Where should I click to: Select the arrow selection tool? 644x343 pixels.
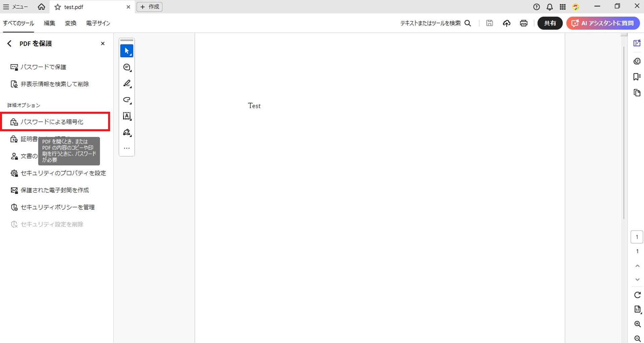click(126, 51)
